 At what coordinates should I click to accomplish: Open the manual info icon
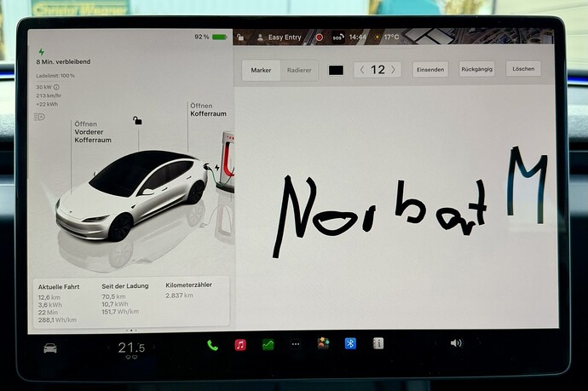(378, 343)
